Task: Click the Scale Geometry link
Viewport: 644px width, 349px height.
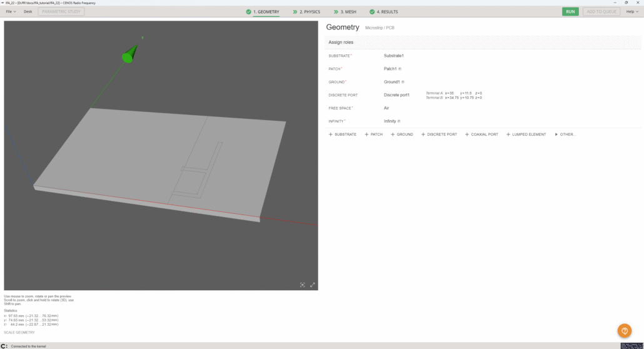Action: (19, 332)
